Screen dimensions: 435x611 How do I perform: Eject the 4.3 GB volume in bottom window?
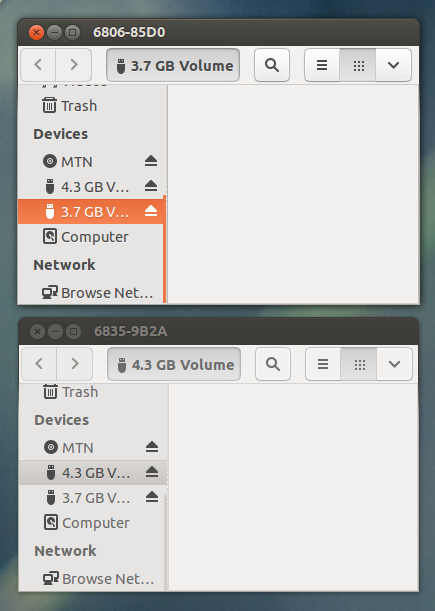coord(152,472)
